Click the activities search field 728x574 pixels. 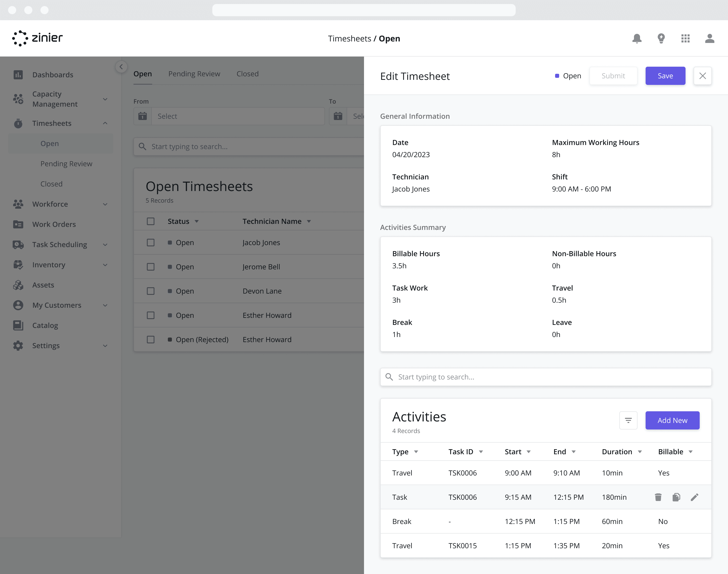[546, 377]
